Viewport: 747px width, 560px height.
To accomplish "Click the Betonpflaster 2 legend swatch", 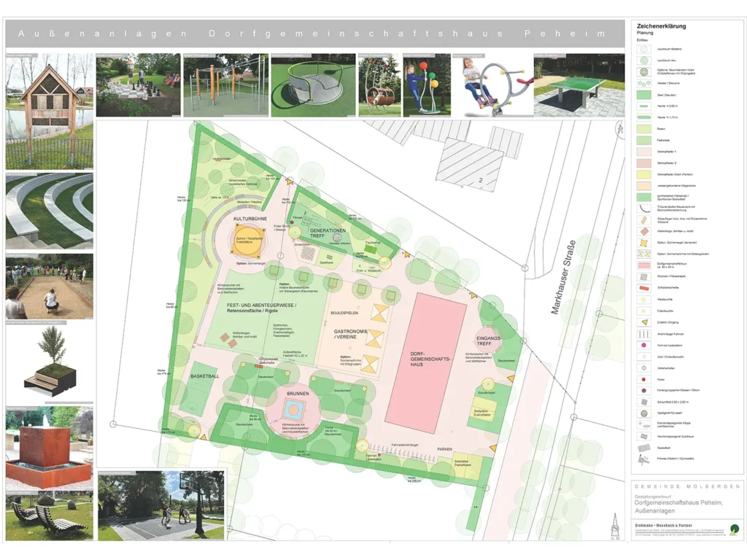I will click(643, 163).
